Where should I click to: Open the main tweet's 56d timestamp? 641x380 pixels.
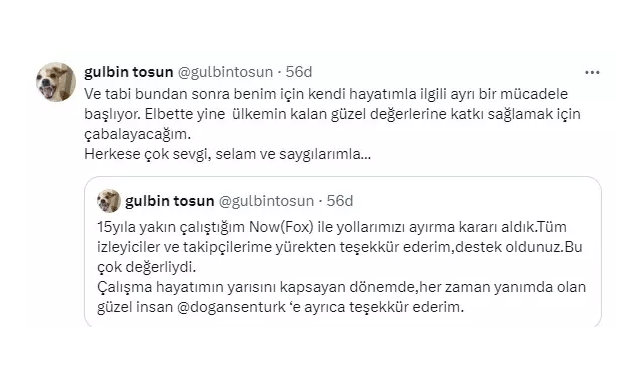298,72
